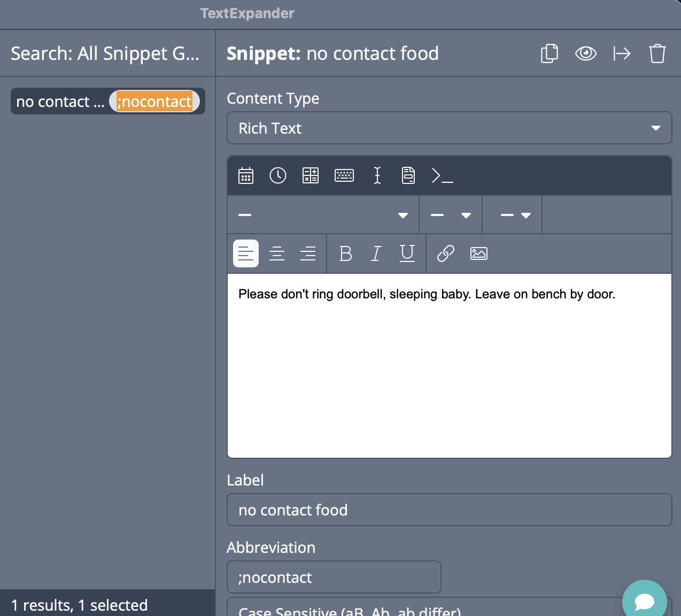Open the date/time math calculator icon
The width and height of the screenshot is (681, 616).
coord(311,175)
